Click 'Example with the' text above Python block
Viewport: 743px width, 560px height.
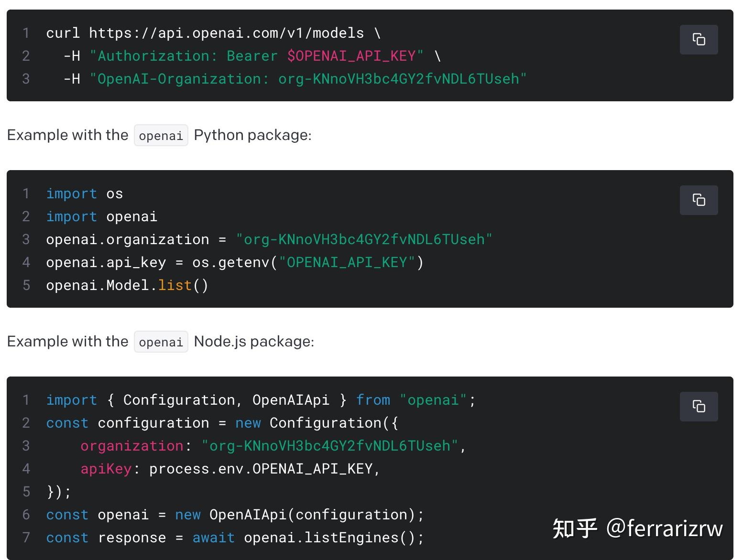tap(68, 135)
